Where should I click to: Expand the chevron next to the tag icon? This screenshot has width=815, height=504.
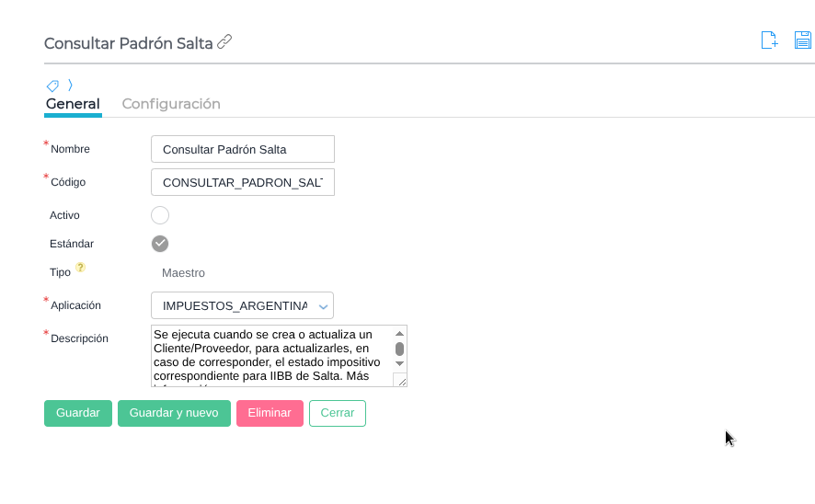point(70,86)
